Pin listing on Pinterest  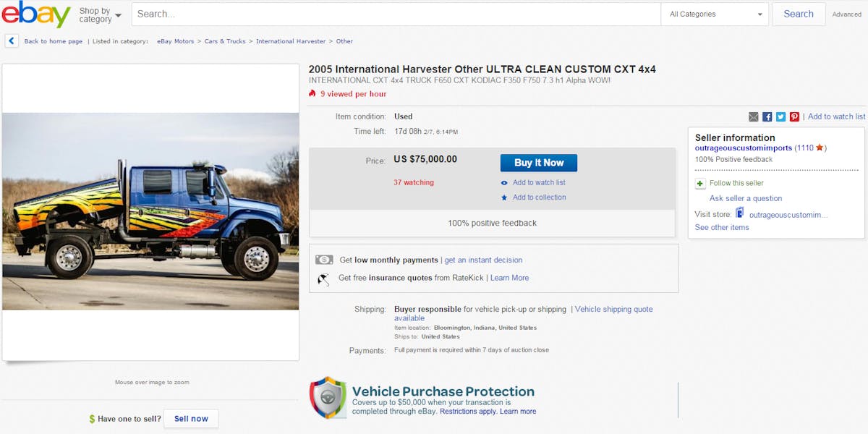(794, 116)
